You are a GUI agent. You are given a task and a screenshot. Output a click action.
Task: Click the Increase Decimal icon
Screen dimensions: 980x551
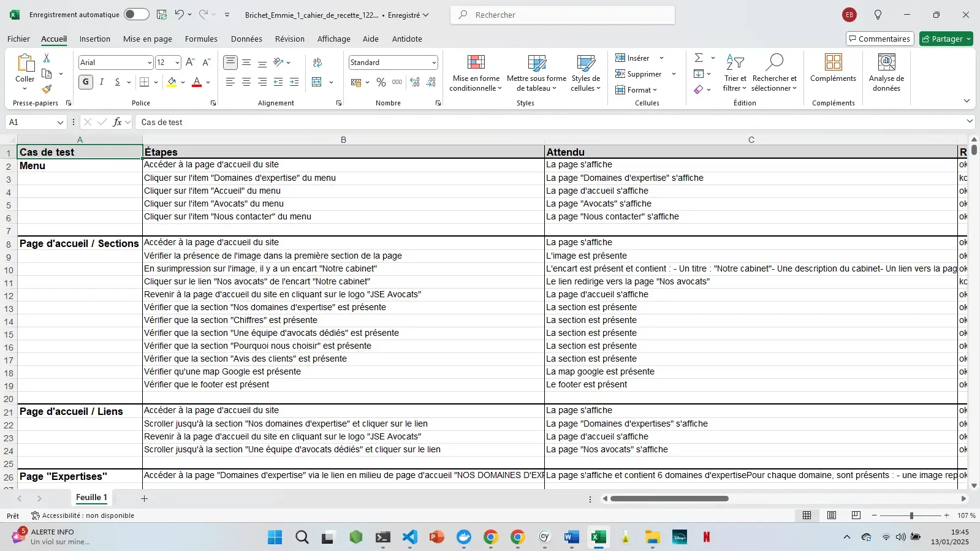(x=415, y=82)
